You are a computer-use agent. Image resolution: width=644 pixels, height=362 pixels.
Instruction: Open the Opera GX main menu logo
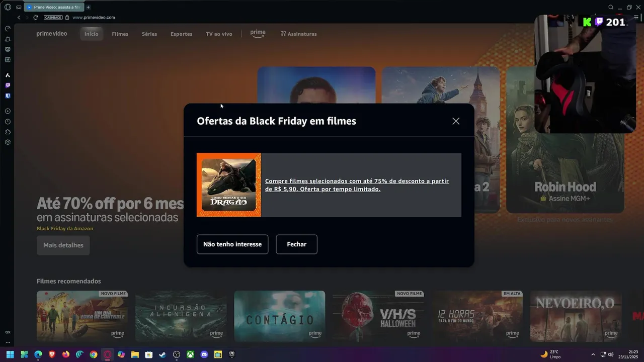click(8, 7)
